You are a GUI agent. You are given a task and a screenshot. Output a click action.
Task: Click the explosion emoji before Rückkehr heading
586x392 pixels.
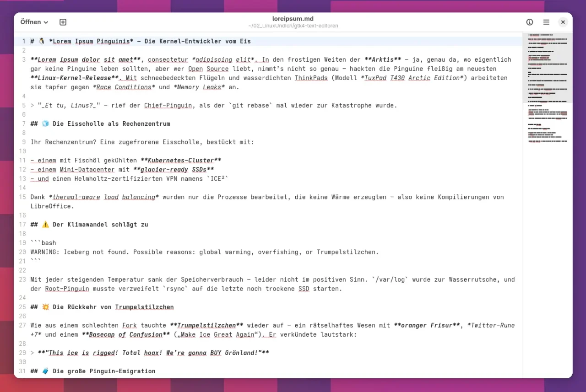[x=45, y=307]
